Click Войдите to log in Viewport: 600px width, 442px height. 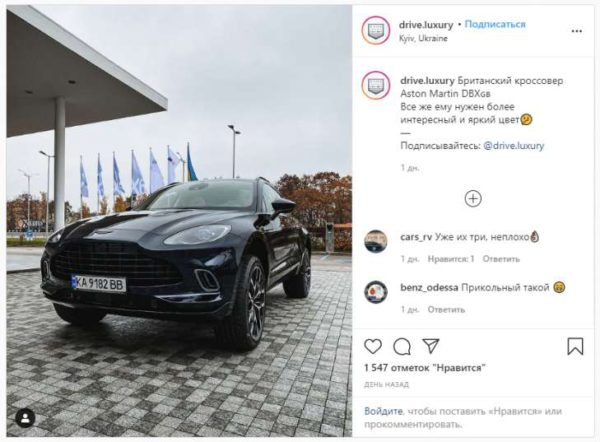coord(383,411)
